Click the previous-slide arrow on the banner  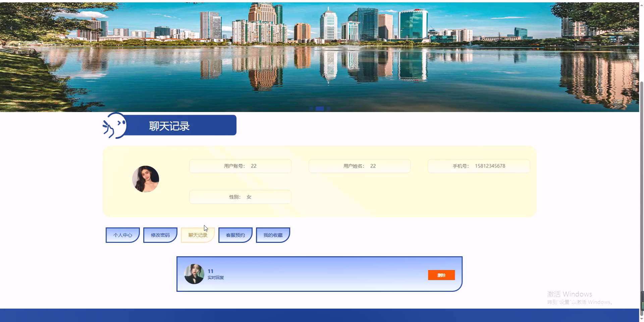11,28
